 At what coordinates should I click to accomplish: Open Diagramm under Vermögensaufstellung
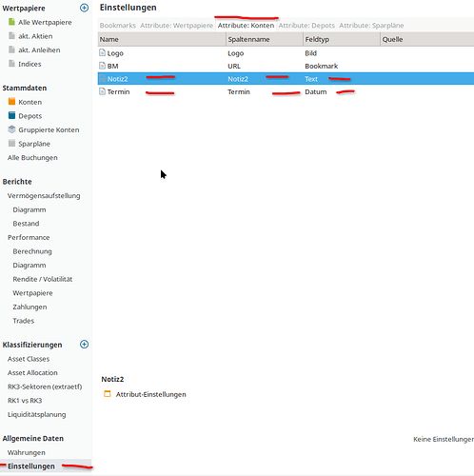(x=30, y=209)
